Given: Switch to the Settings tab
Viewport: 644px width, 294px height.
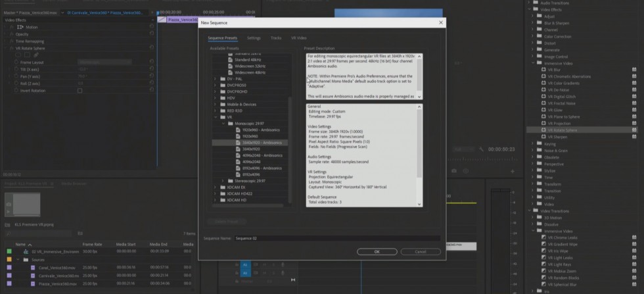Looking at the screenshot, I should (x=254, y=38).
